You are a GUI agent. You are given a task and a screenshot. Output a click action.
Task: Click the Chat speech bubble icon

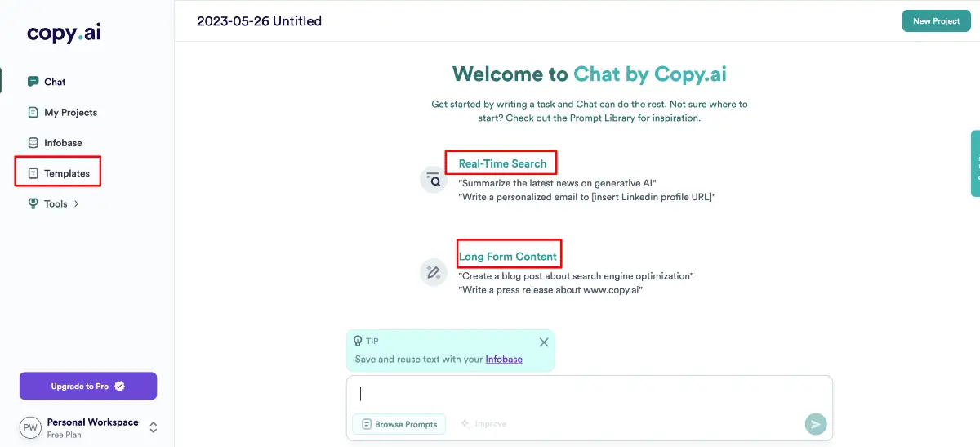(x=33, y=82)
